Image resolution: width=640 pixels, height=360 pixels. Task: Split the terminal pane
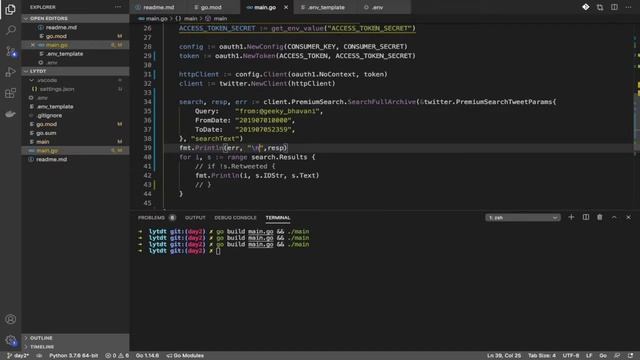point(585,217)
